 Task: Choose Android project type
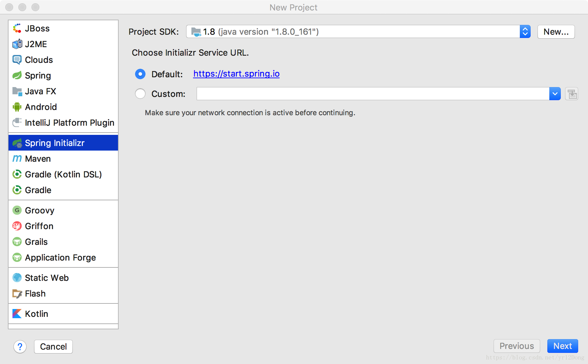click(63, 107)
